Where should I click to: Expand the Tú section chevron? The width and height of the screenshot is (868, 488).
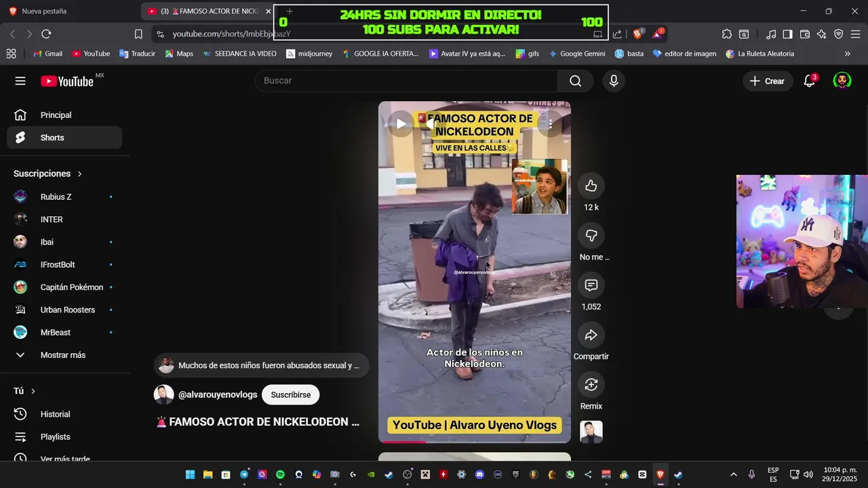[33, 391]
